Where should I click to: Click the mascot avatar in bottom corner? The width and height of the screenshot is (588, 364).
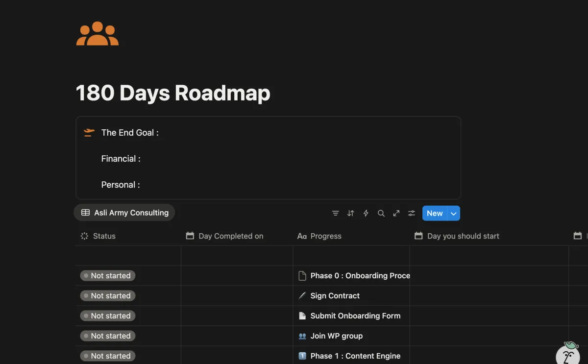point(568,355)
